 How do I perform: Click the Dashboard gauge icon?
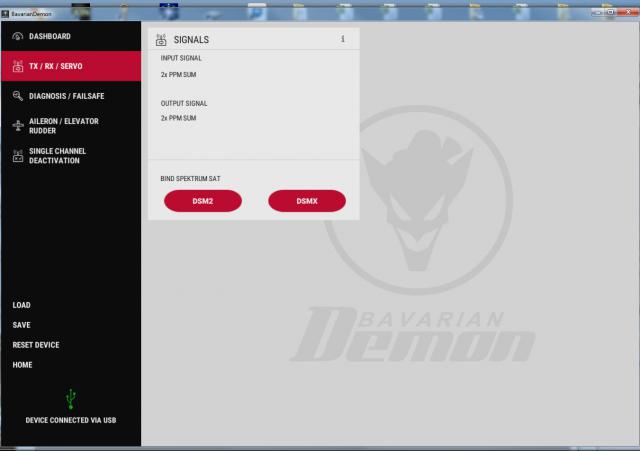[x=18, y=36]
